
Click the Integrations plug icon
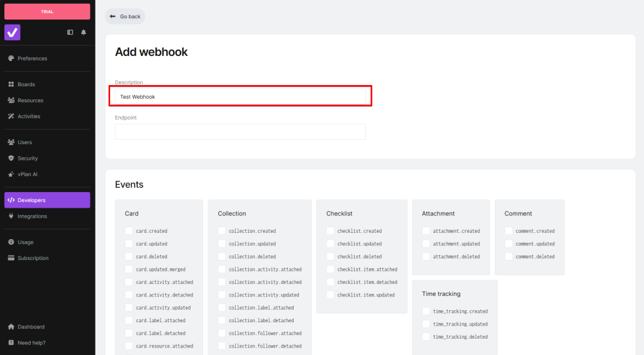11,217
